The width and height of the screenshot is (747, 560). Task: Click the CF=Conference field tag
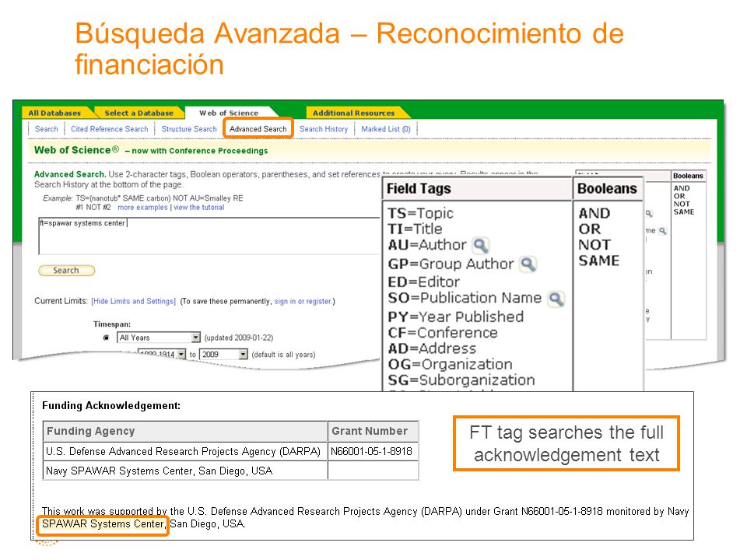click(443, 332)
